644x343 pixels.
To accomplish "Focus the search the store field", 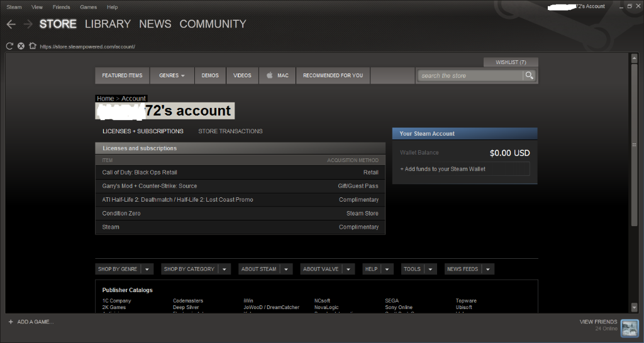I will click(x=470, y=75).
